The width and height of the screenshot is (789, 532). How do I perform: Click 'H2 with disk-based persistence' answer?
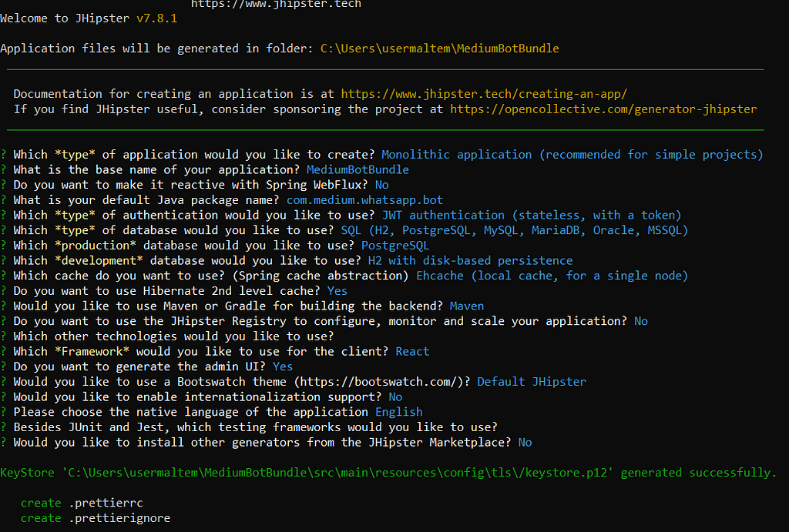click(x=470, y=260)
